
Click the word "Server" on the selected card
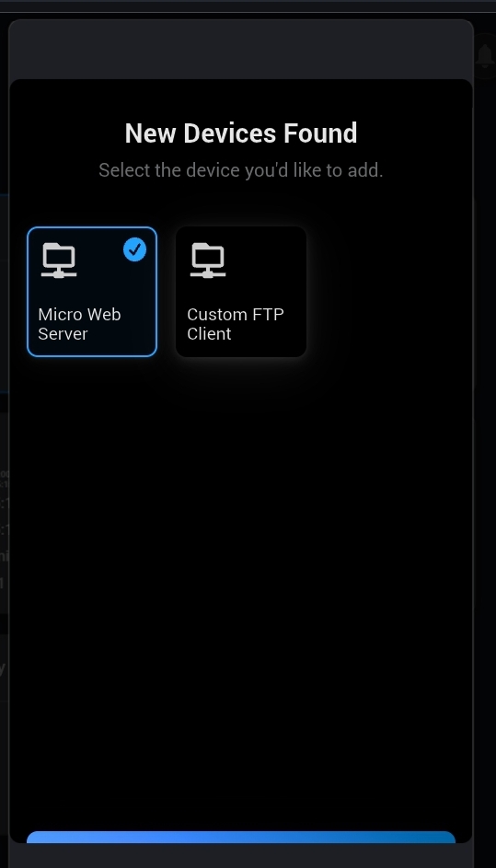63,334
